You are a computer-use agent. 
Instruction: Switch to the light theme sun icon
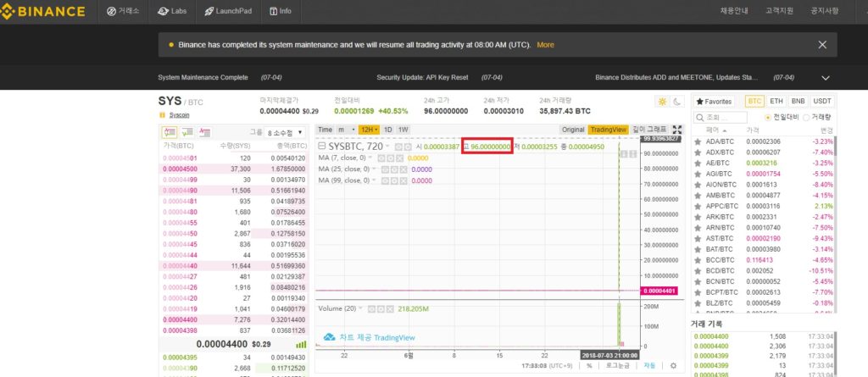(x=662, y=102)
